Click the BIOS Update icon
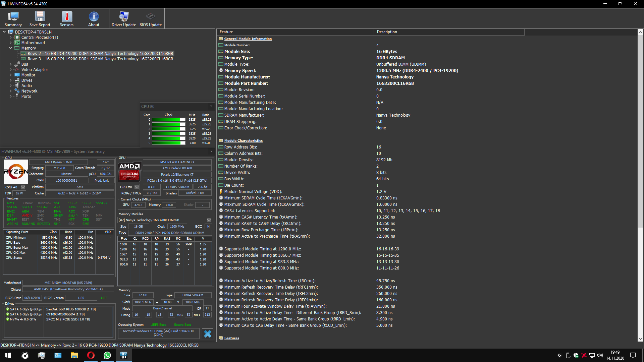This screenshot has height=362, width=644. tap(150, 18)
